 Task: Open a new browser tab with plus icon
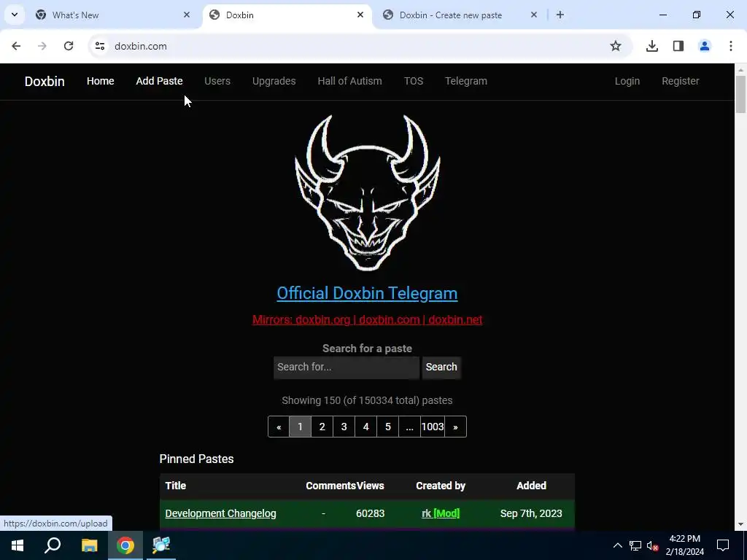(x=560, y=15)
